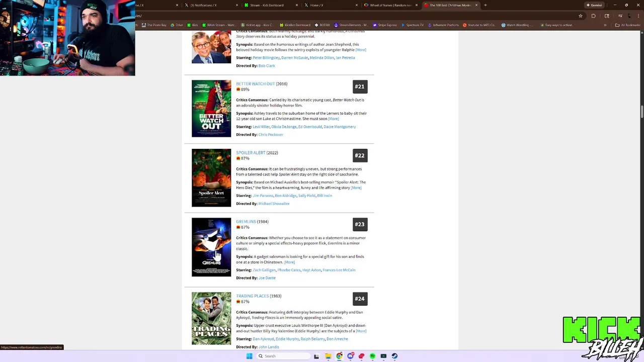The width and height of the screenshot is (644, 362).
Task: Open Olivia DeJonge actor link
Action: 284,127
